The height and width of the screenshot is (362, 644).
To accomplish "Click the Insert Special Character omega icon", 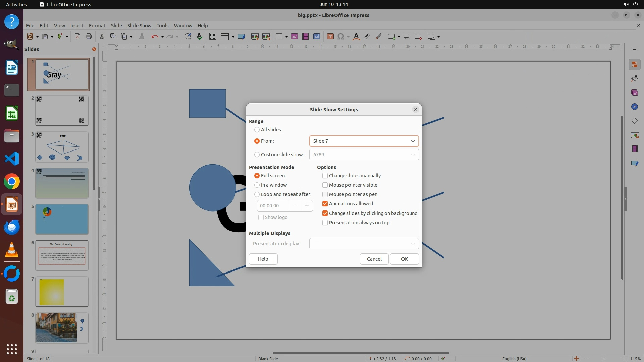I will 341,37.
